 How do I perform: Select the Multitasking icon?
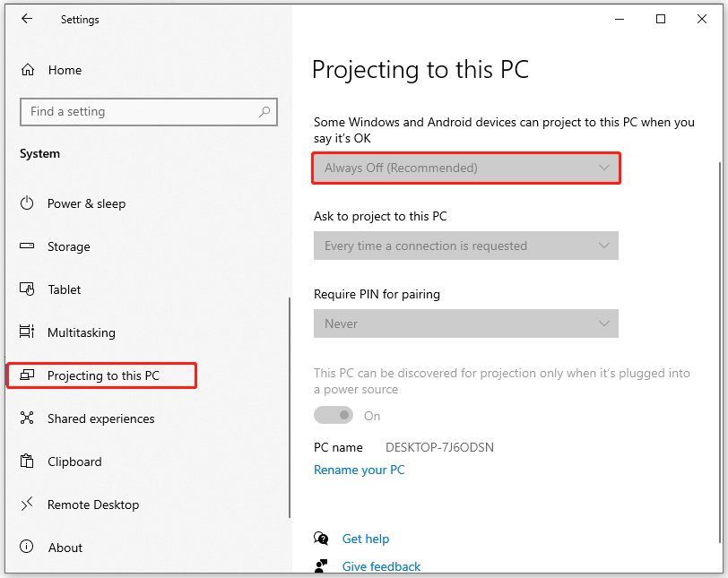point(28,332)
